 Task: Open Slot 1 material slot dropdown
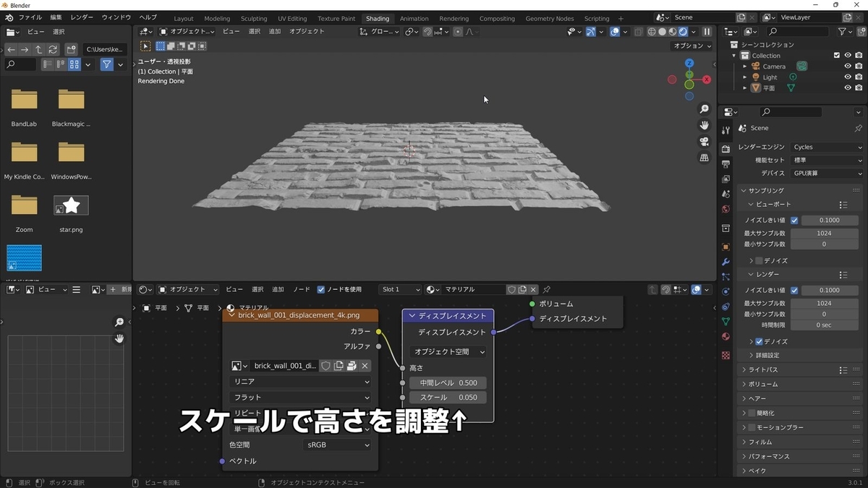(401, 289)
